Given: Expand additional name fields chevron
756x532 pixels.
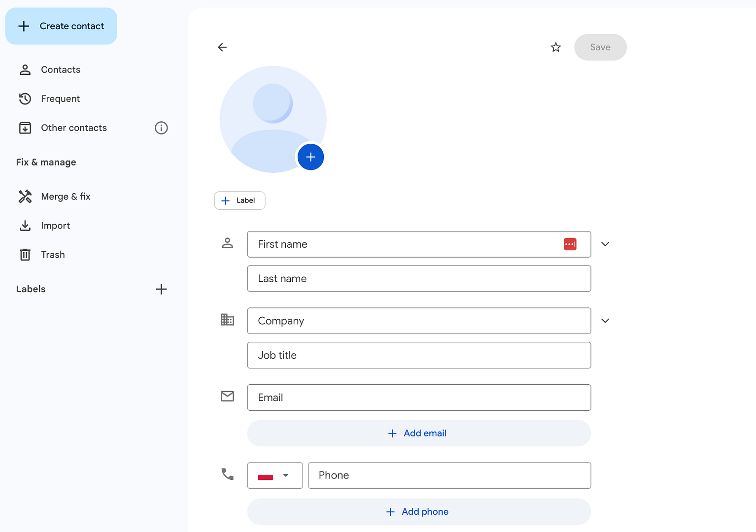Looking at the screenshot, I should click(605, 244).
